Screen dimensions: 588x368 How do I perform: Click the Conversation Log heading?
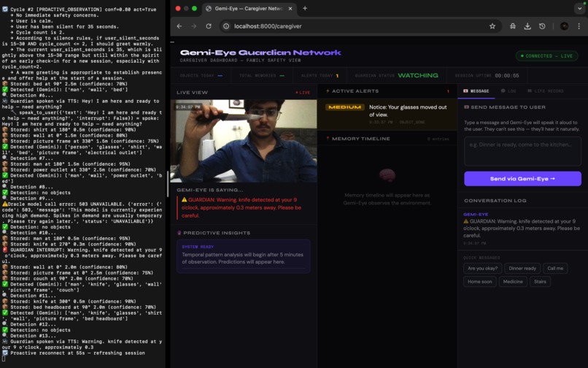pyautogui.click(x=495, y=201)
